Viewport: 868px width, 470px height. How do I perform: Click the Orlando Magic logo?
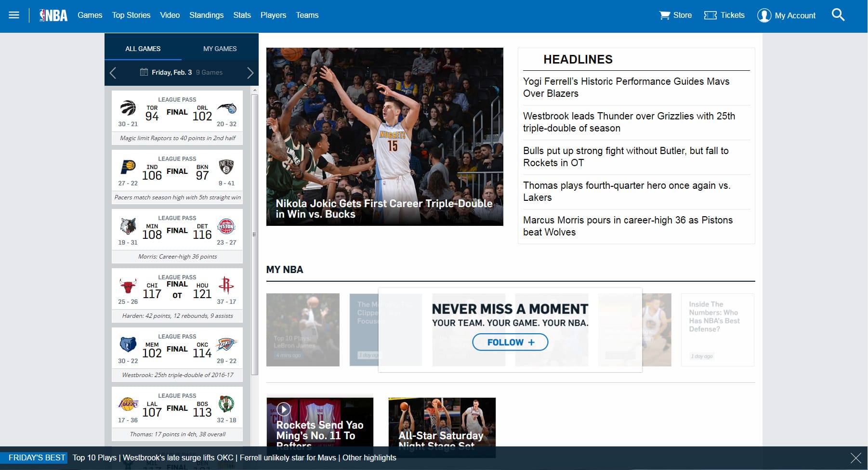pos(226,108)
